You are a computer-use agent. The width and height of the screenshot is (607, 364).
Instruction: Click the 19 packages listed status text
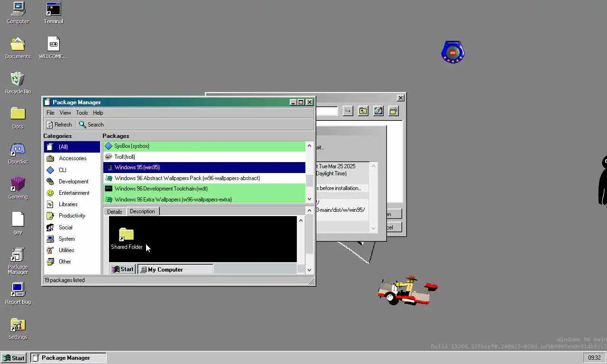click(x=64, y=280)
